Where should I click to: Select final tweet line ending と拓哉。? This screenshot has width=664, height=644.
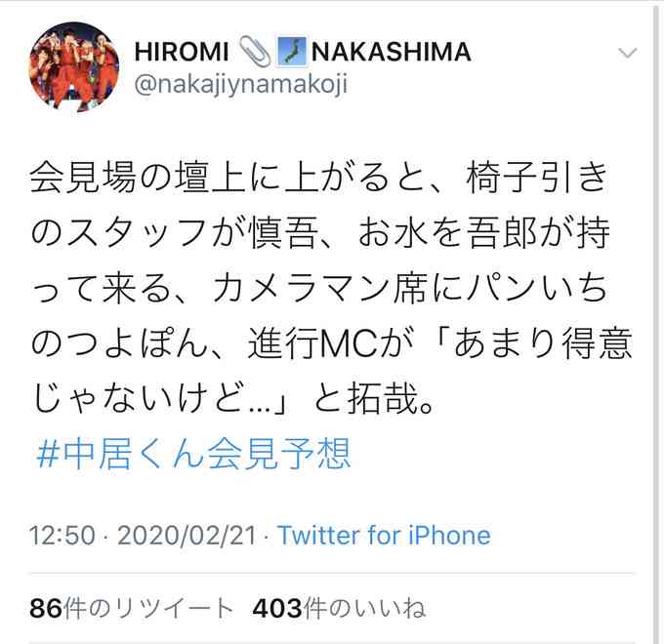233,399
